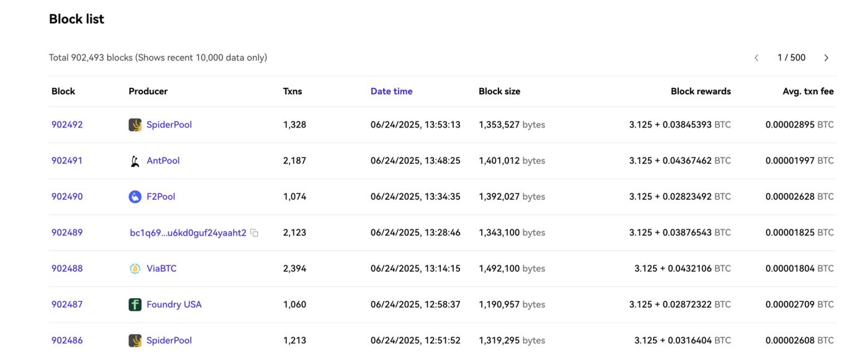Click the 3.125 + 0.0432106 BTC reward
This screenshot has width=868, height=357.
coord(683,268)
